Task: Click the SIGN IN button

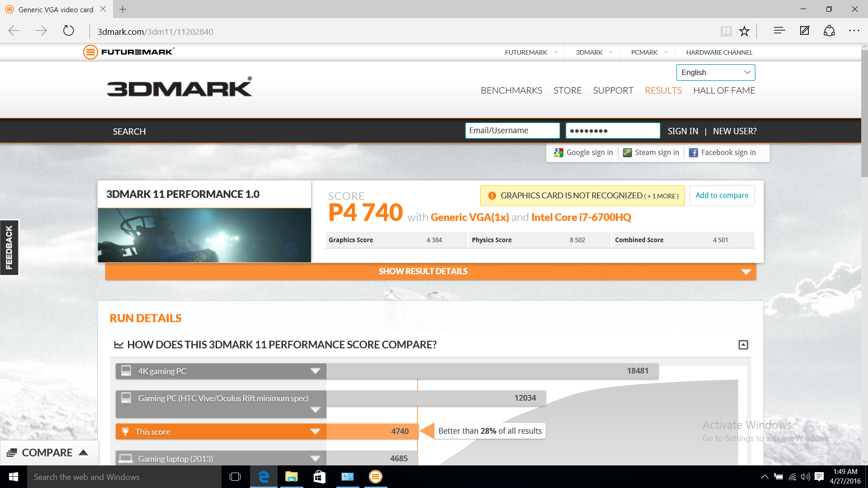Action: point(683,131)
